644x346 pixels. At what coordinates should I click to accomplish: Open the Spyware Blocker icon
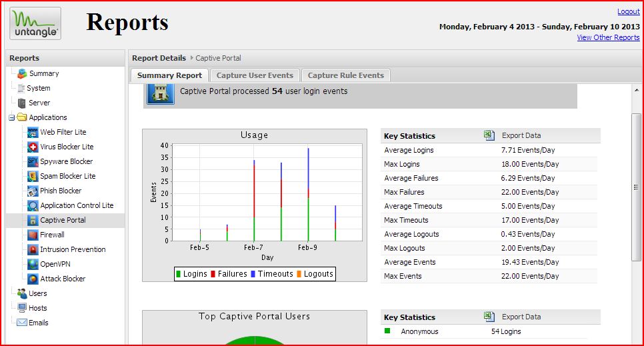[x=33, y=161]
